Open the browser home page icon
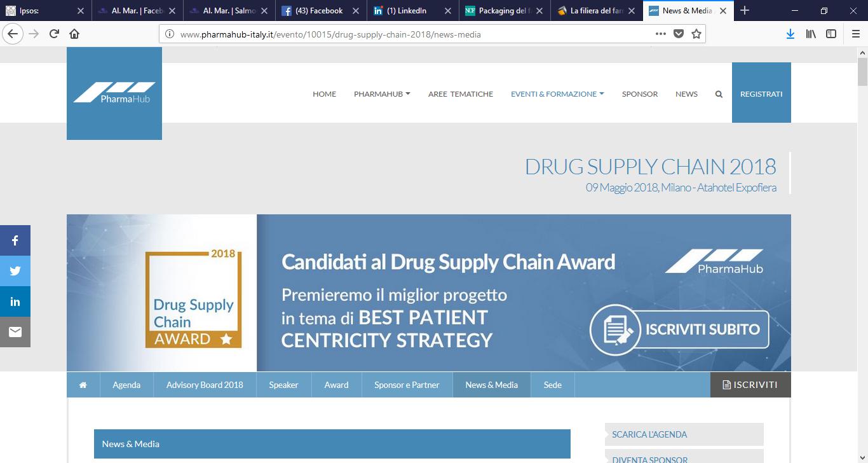Viewport: 868px width, 463px height. coord(74,34)
